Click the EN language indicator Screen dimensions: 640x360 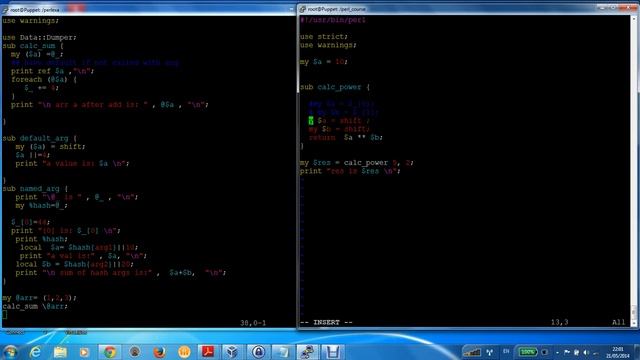pos(506,351)
